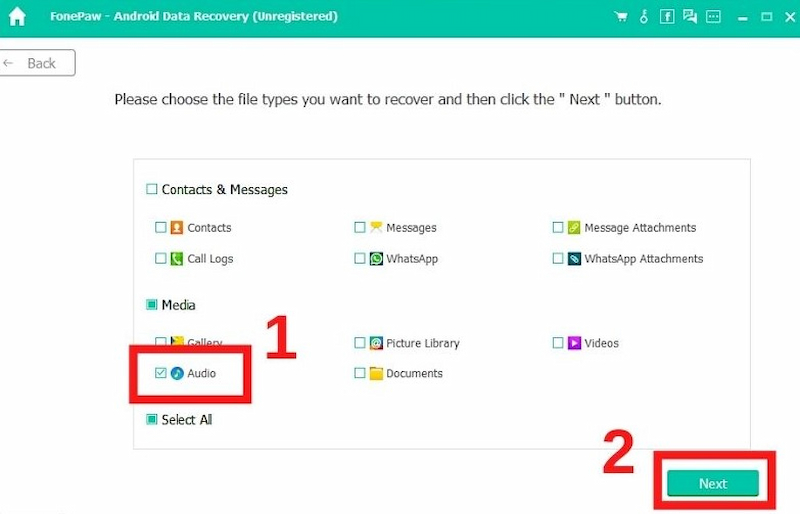Click the Messages envelope icon
800x514 pixels.
pyautogui.click(x=376, y=227)
